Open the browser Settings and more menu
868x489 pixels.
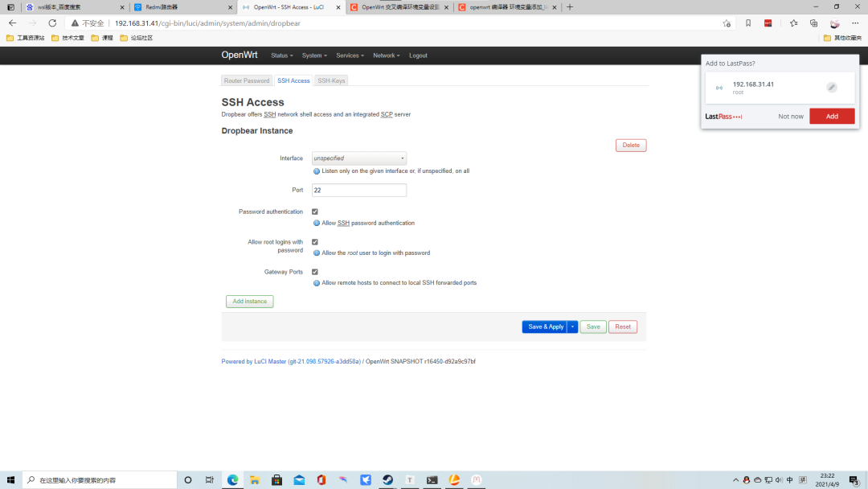[x=855, y=23]
